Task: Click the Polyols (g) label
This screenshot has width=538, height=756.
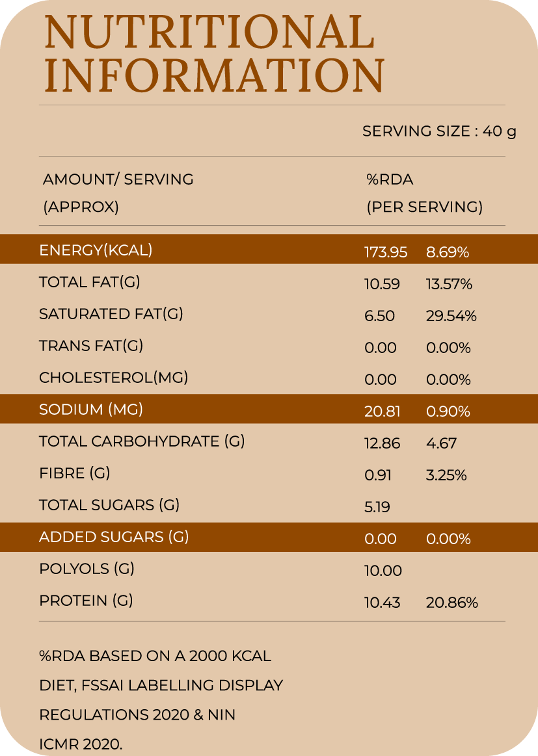Action: (x=87, y=569)
